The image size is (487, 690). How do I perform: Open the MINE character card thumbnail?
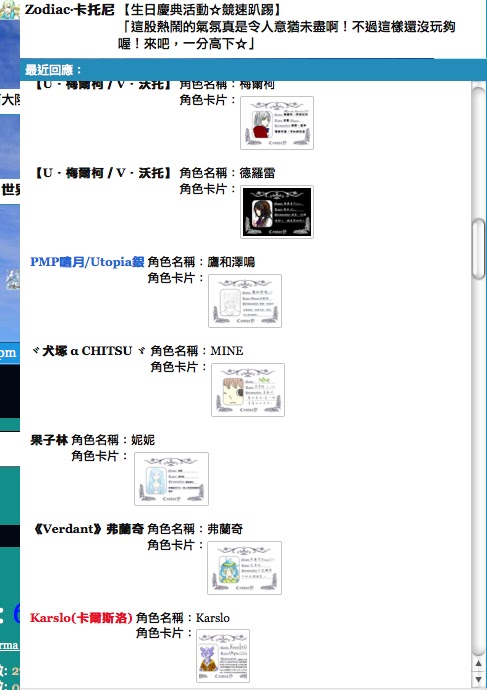point(248,389)
